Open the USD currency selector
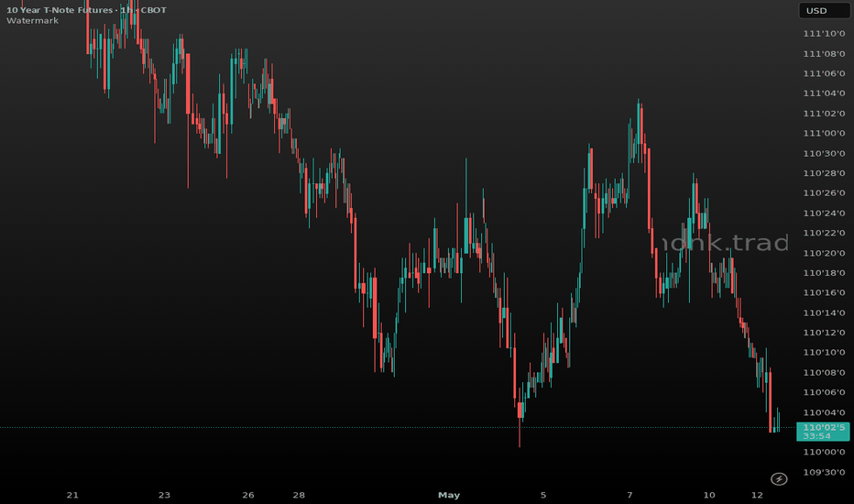Screen dimensions: 854x504 click(x=824, y=10)
